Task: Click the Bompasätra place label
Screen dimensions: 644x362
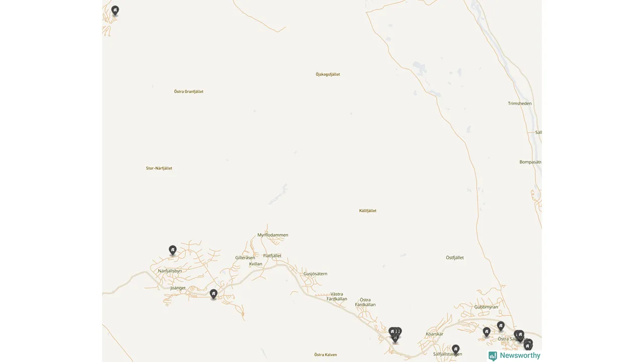Action: click(530, 162)
